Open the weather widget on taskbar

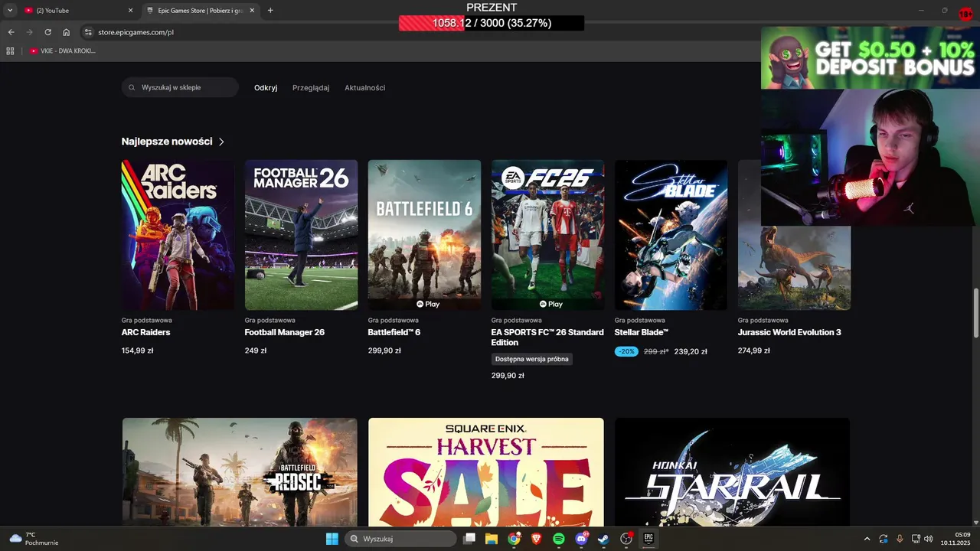click(34, 539)
